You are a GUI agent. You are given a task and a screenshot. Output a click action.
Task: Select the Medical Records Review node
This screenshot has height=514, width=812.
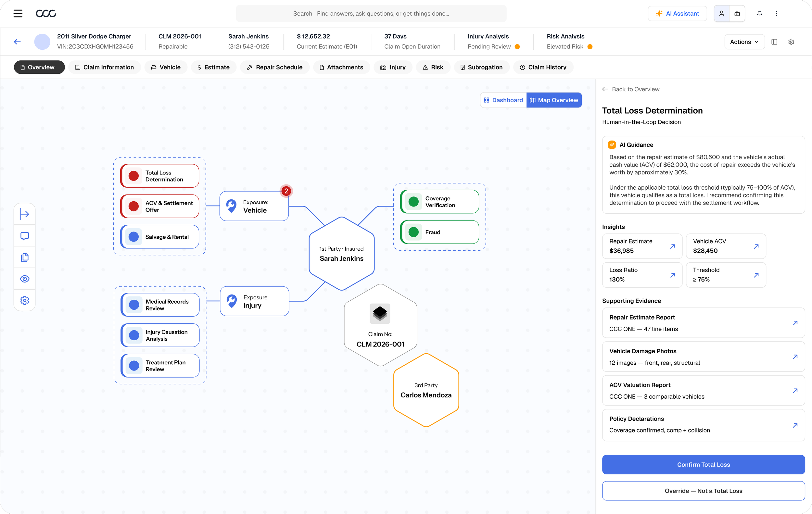(160, 305)
